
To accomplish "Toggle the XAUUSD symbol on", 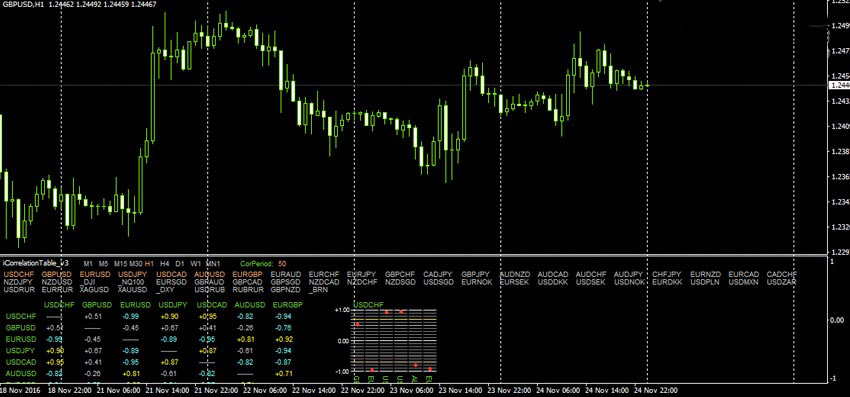I will pos(132,290).
